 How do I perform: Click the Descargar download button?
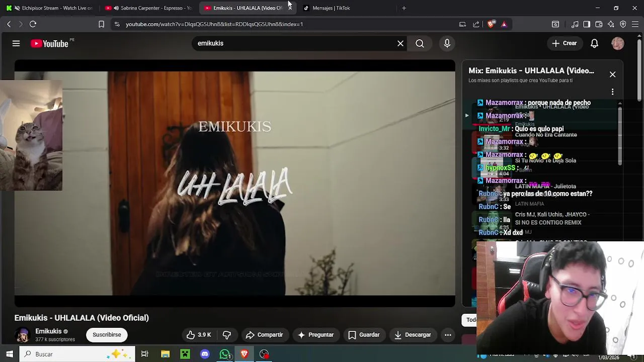pos(413,335)
